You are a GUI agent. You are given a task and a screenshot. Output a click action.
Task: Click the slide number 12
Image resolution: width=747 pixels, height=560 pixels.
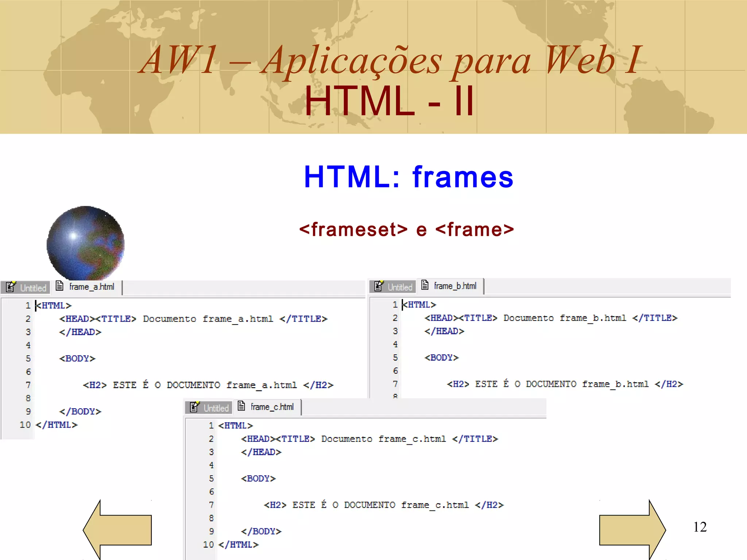click(x=700, y=527)
